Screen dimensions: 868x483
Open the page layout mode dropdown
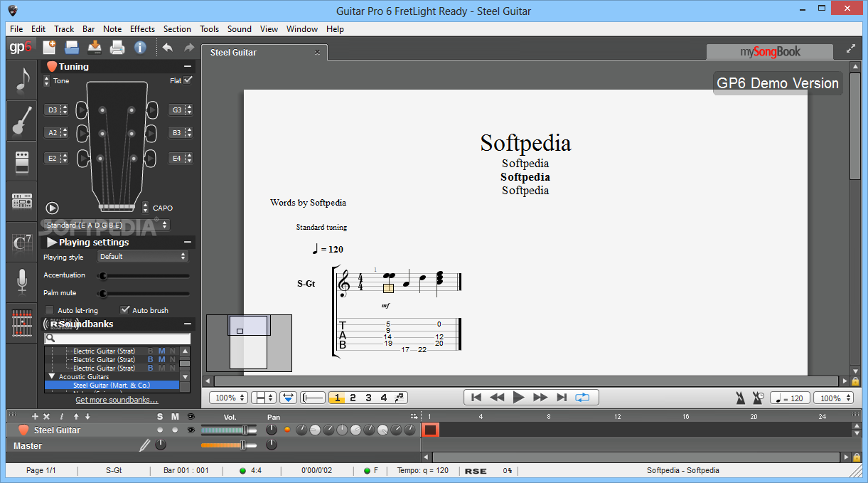264,398
